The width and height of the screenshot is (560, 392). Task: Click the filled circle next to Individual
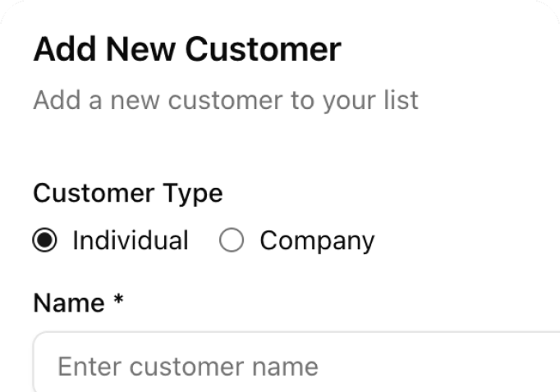tap(47, 241)
